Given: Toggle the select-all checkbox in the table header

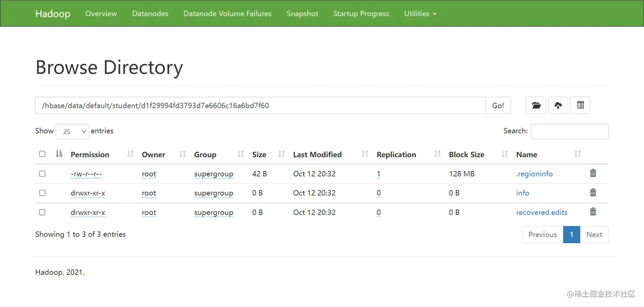Looking at the screenshot, I should tap(42, 154).
